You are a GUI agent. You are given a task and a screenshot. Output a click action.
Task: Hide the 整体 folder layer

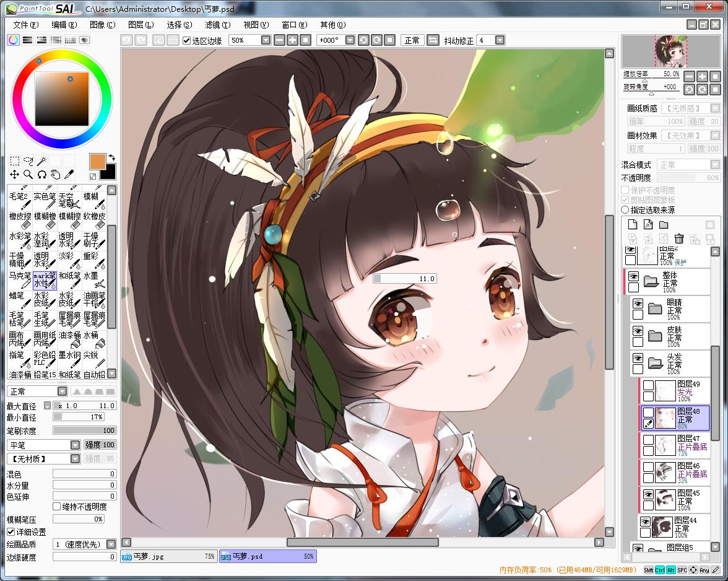(x=633, y=277)
